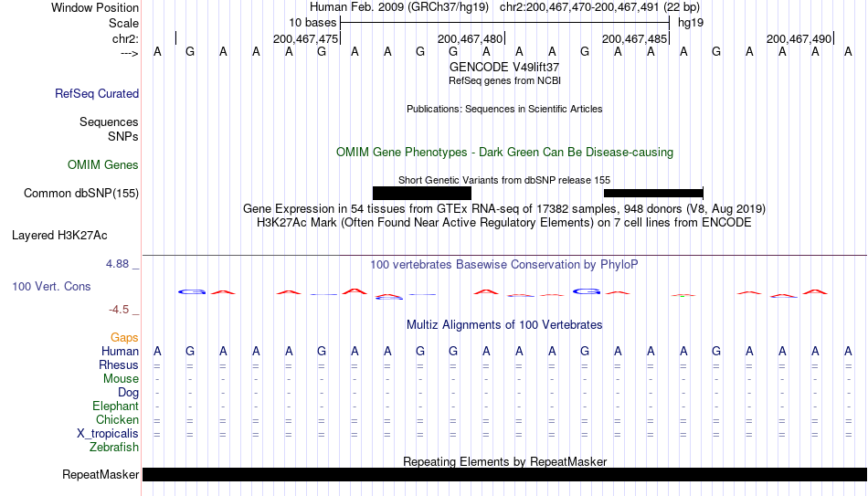Click 'Short Genetic Variants from dbSNP release 155'

[x=504, y=180]
